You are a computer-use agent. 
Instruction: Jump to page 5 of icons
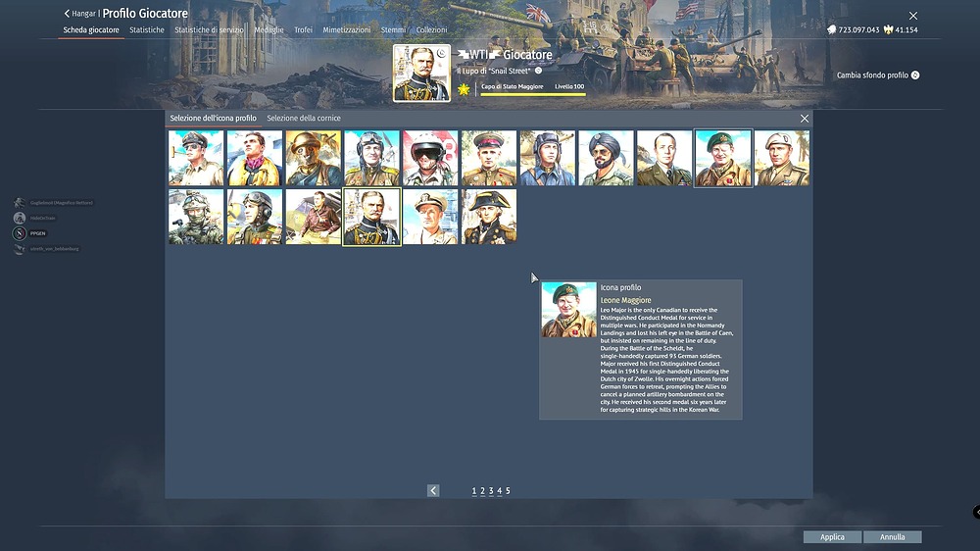coord(508,490)
